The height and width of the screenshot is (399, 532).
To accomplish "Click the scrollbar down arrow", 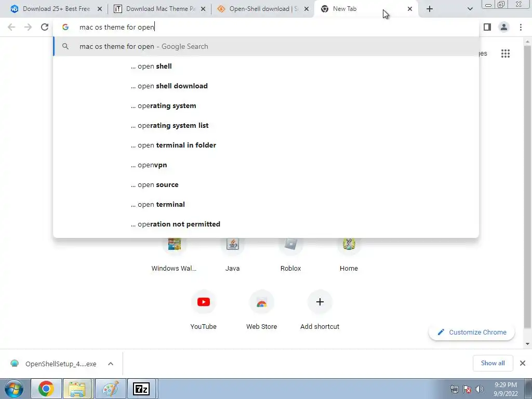I will (527, 344).
